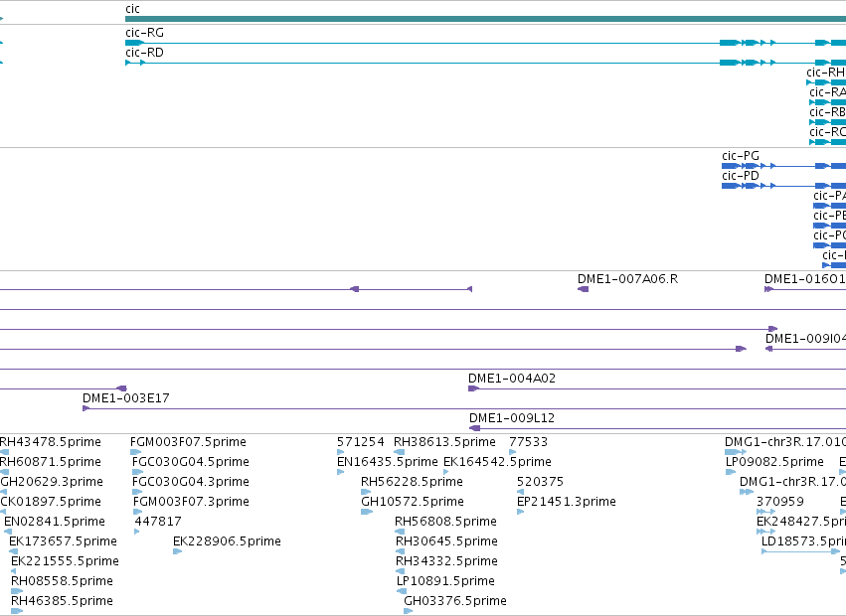Click EST LP10891.5prime
This screenshot has width=846, height=616.
tap(445, 581)
